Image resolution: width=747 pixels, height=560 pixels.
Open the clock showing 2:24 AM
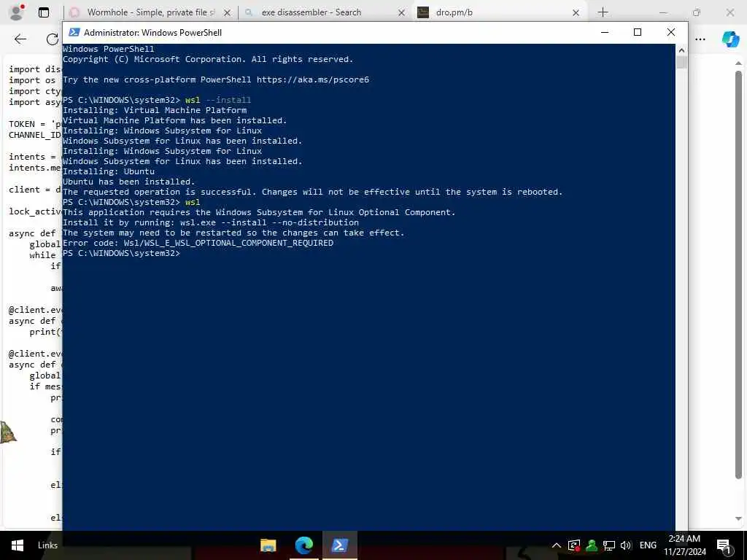click(x=685, y=545)
